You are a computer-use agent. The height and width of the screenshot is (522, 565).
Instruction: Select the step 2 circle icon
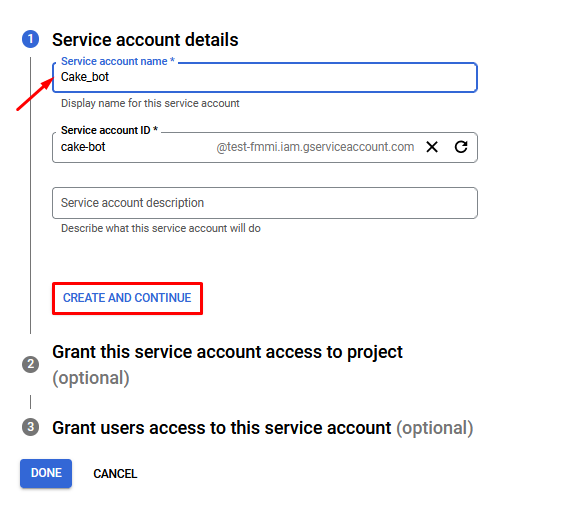31,364
